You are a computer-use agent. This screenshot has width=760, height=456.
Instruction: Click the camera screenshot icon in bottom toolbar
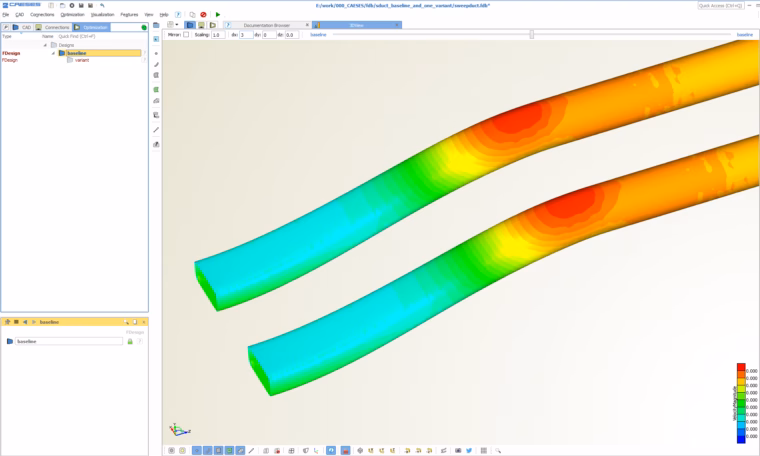tap(458, 451)
